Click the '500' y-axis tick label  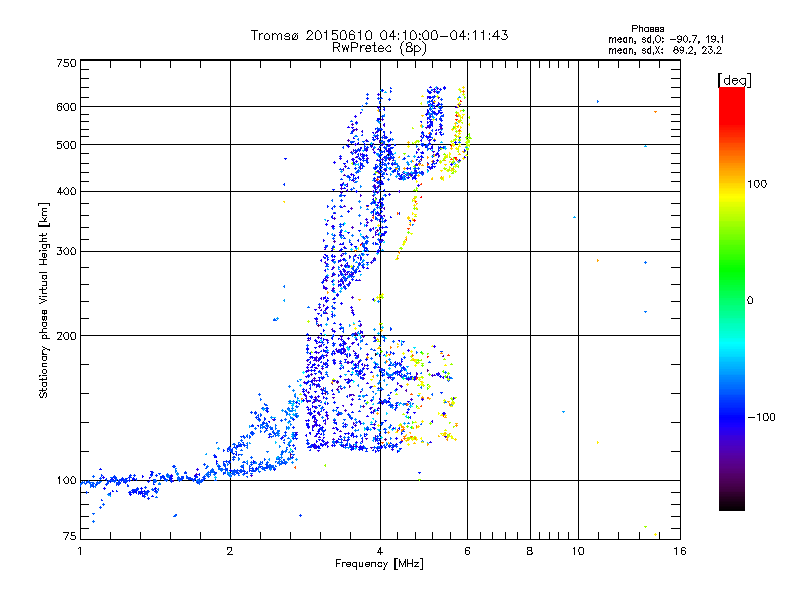(x=66, y=145)
